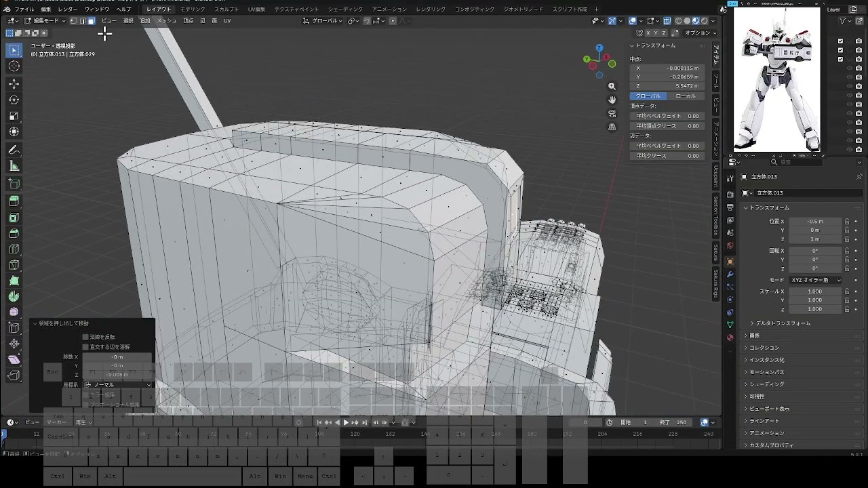868x488 pixels.
Task: Open the オプション dropdown
Action: coord(700,33)
